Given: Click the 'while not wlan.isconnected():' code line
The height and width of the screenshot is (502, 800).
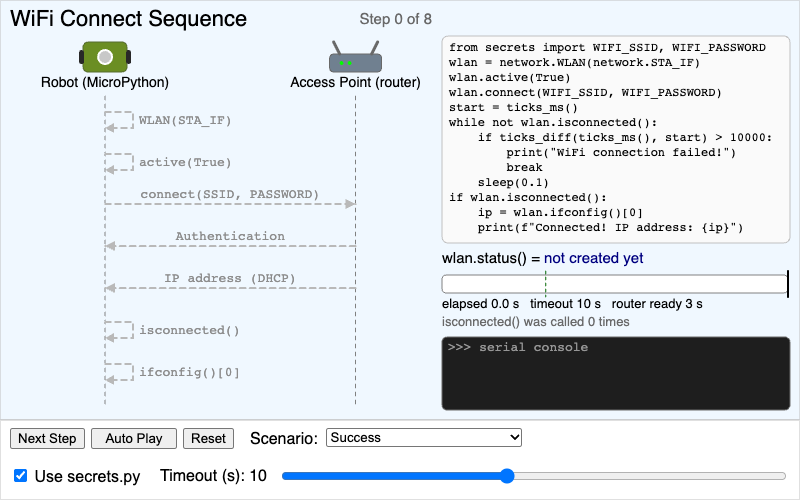Looking at the screenshot, I should (553, 122).
